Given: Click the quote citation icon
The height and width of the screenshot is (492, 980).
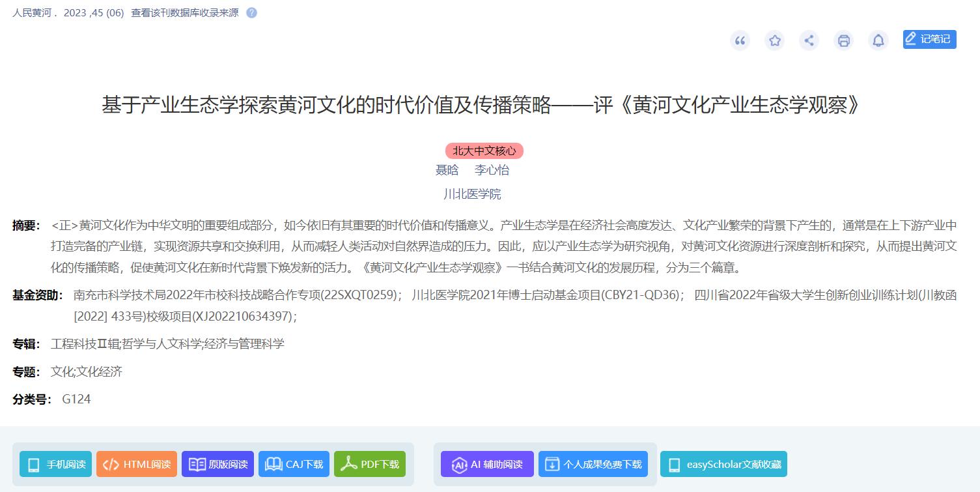Looking at the screenshot, I should [740, 40].
